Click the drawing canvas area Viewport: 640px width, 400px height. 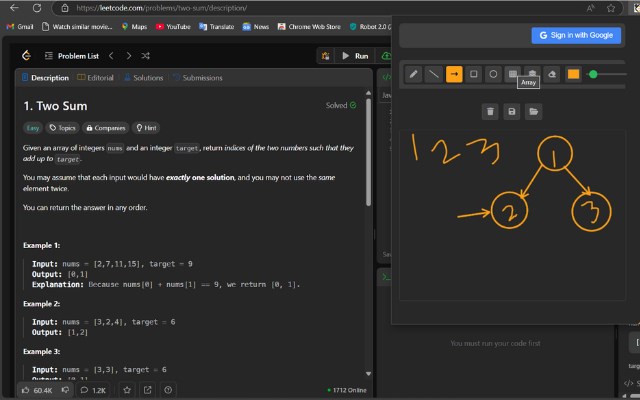tap(512, 215)
